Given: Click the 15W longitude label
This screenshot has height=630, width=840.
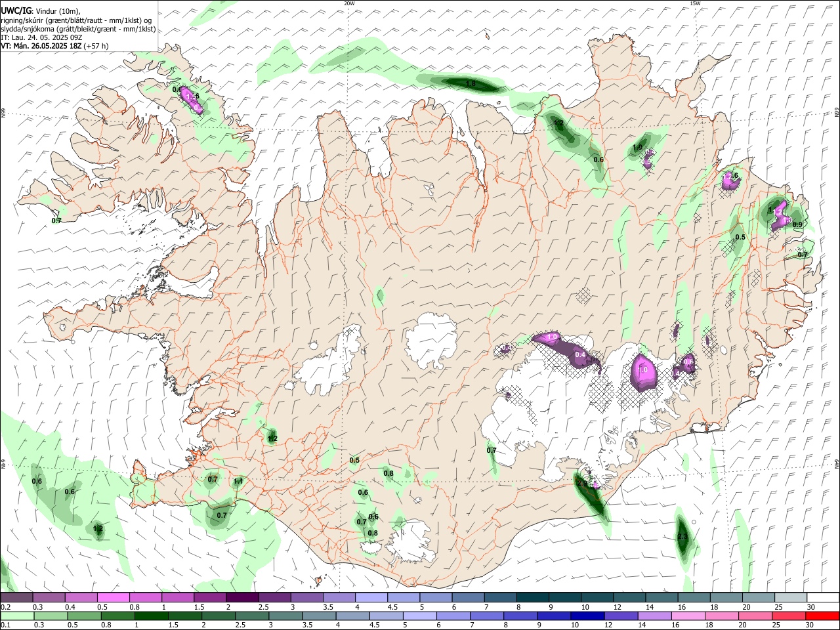Looking at the screenshot, I should 695,3.
